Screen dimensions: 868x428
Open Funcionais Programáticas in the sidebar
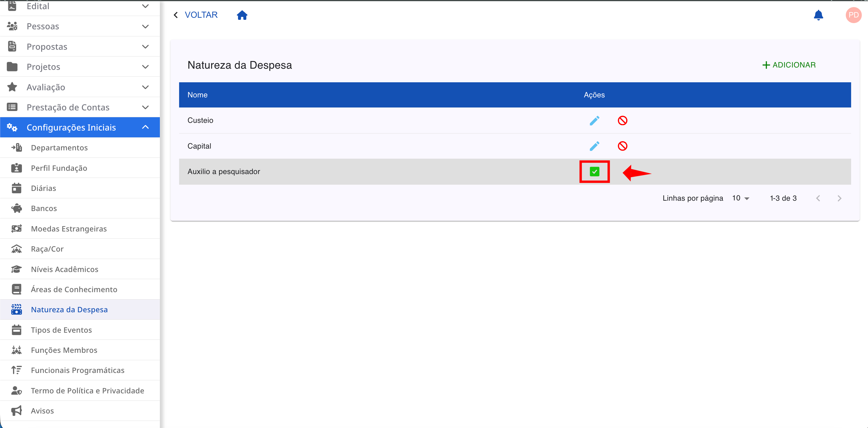point(80,370)
